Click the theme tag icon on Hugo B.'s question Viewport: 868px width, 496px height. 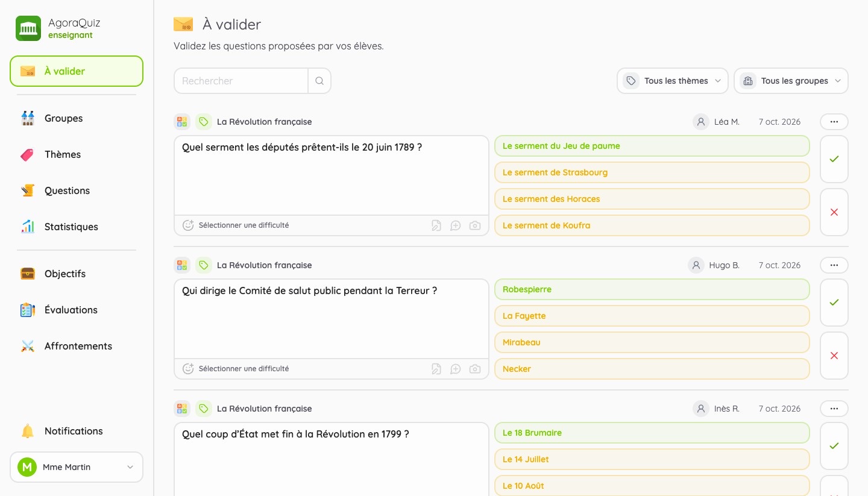(x=204, y=265)
